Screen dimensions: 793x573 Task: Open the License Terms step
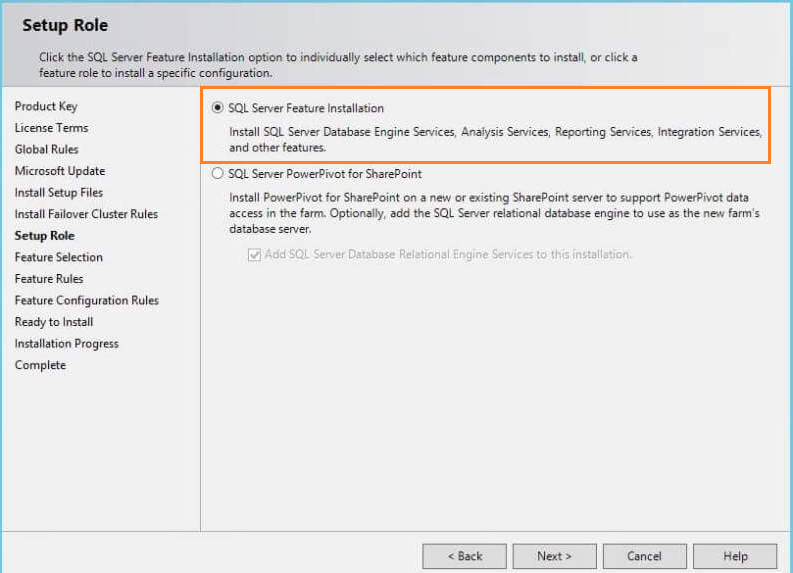pyautogui.click(x=51, y=128)
